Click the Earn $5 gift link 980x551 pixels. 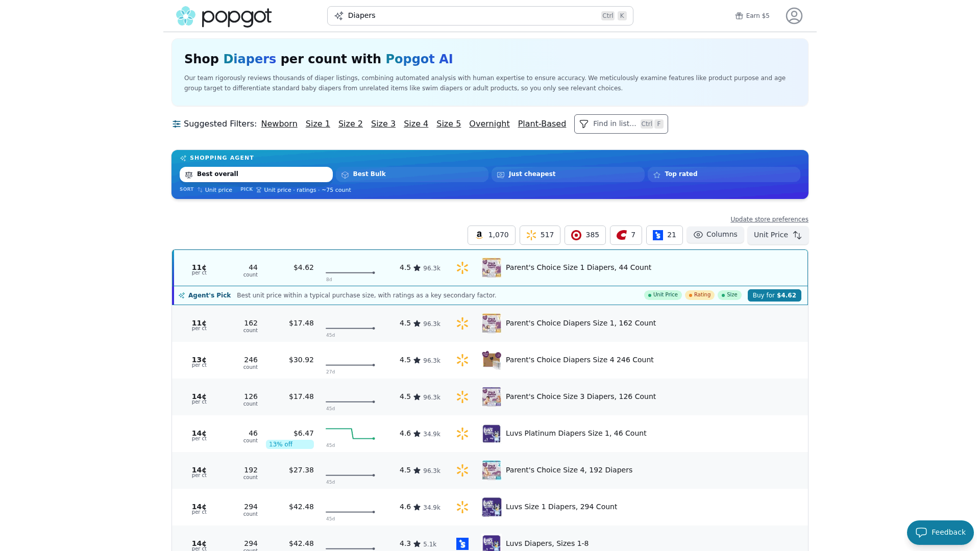[x=752, y=16]
